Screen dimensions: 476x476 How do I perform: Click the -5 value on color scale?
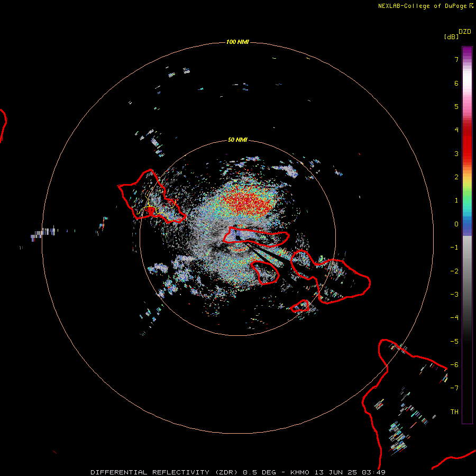[x=454, y=342]
